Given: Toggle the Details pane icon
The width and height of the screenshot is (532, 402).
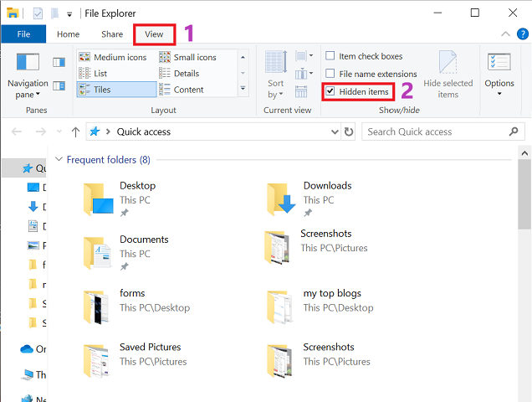Looking at the screenshot, I should coord(59,85).
